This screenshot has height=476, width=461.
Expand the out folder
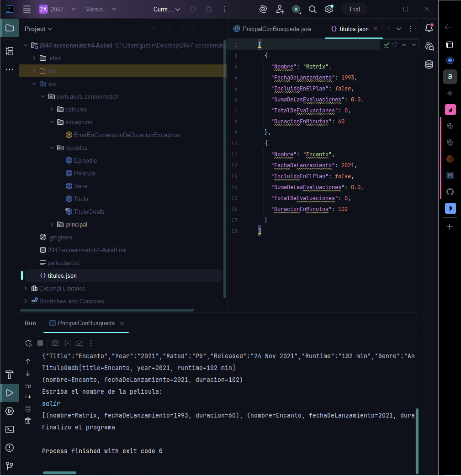pos(34,71)
